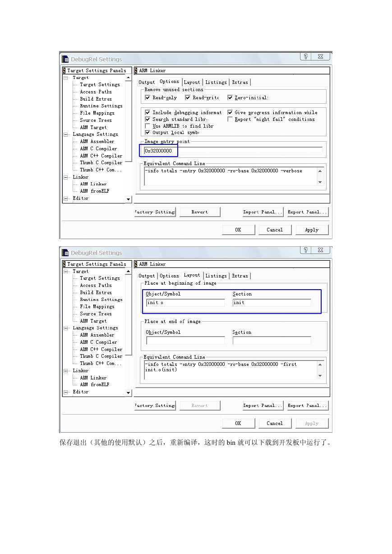Click the down arrow of the -verbose command line scrollbar
392x554 pixels.
321,182
